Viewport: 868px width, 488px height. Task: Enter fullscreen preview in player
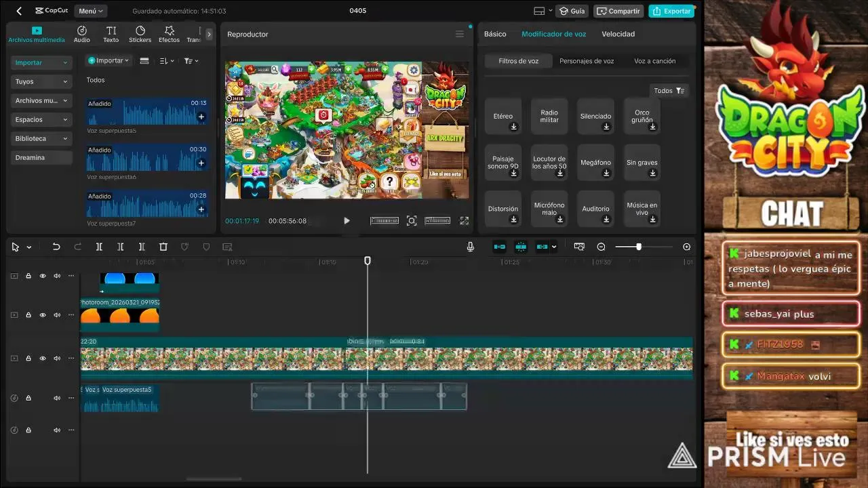465,220
